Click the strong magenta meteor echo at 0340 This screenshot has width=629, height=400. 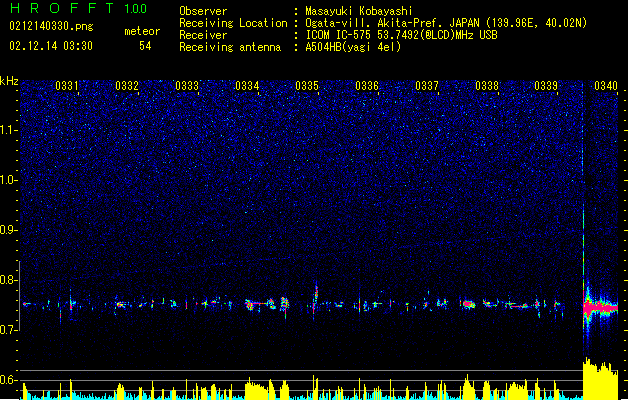600,308
